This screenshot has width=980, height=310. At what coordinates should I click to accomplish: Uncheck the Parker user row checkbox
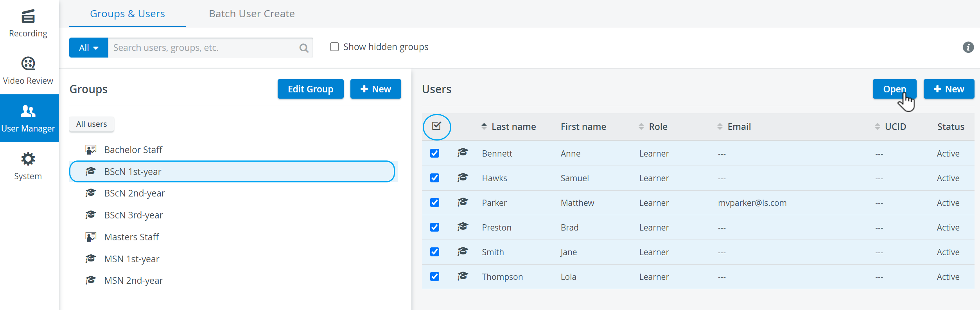click(434, 202)
